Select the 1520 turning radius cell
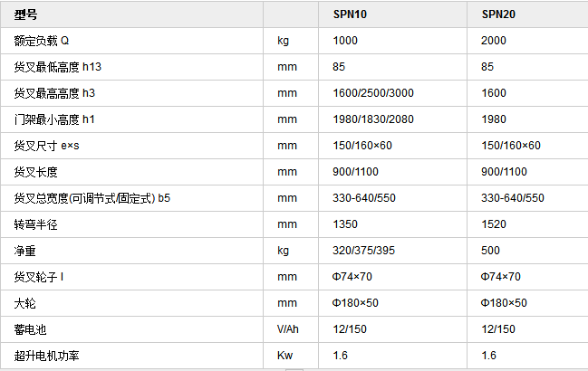 coord(494,224)
